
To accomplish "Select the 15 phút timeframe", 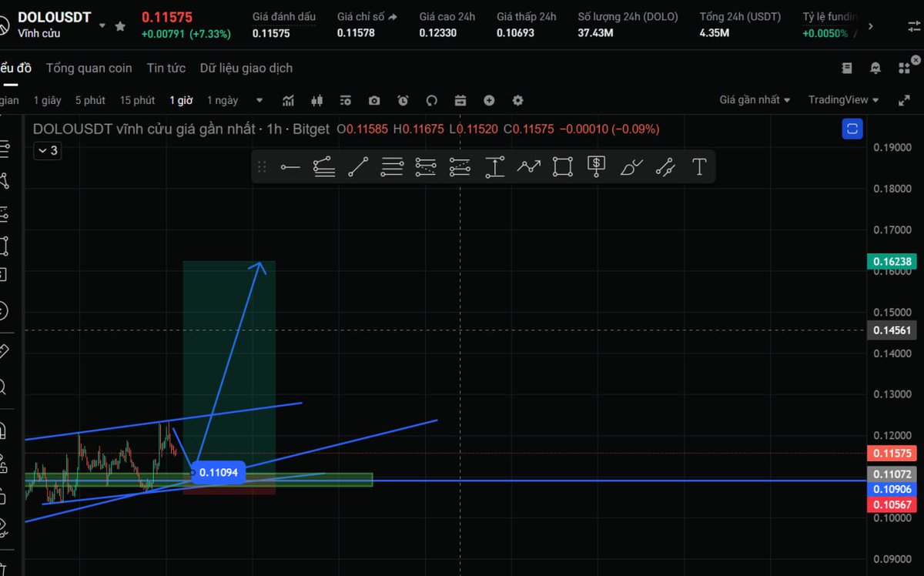I will [137, 100].
